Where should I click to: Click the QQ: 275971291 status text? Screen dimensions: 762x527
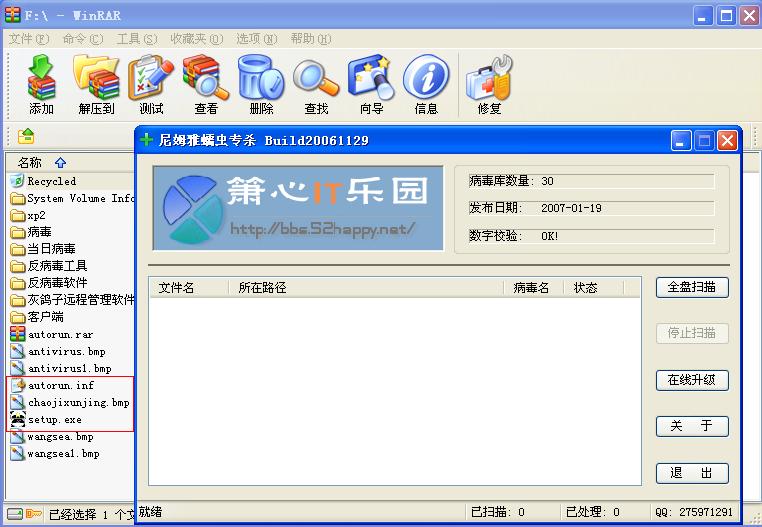click(693, 512)
